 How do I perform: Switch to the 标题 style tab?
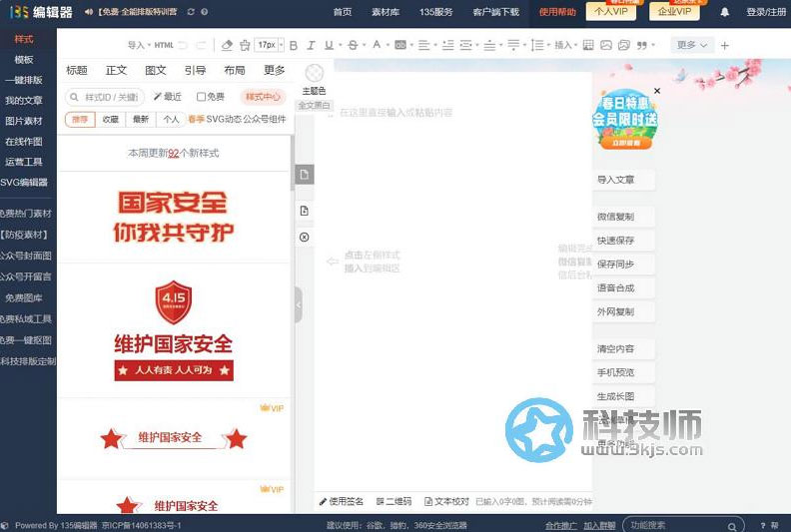click(x=77, y=70)
